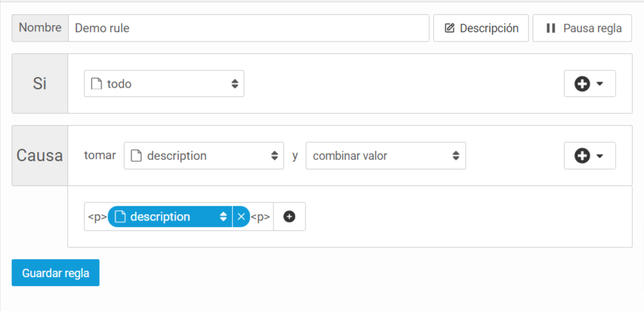The width and height of the screenshot is (644, 311).
Task: Click file icon in tomar description selector
Action: point(136,156)
